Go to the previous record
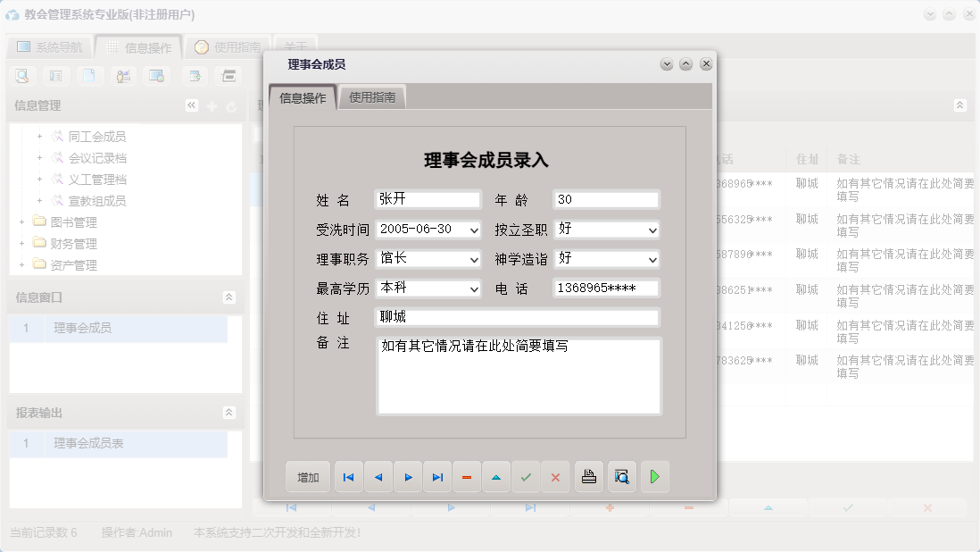The width and height of the screenshot is (980, 552). (378, 476)
